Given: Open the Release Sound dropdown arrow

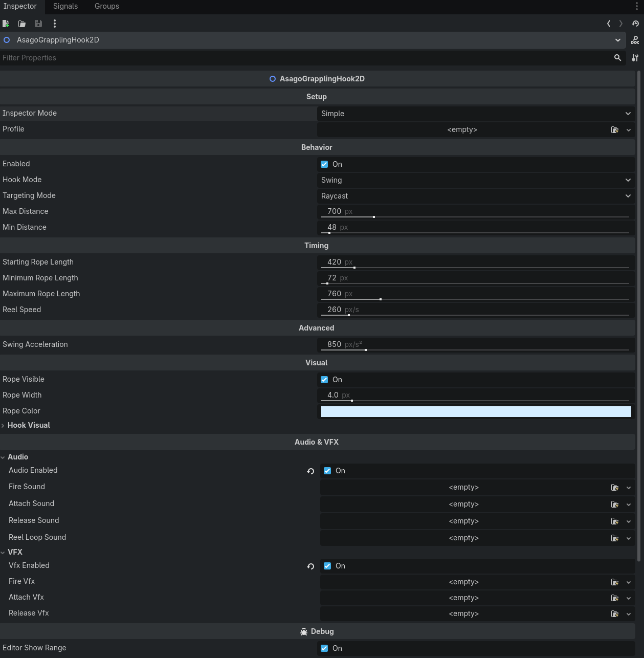Looking at the screenshot, I should click(629, 521).
